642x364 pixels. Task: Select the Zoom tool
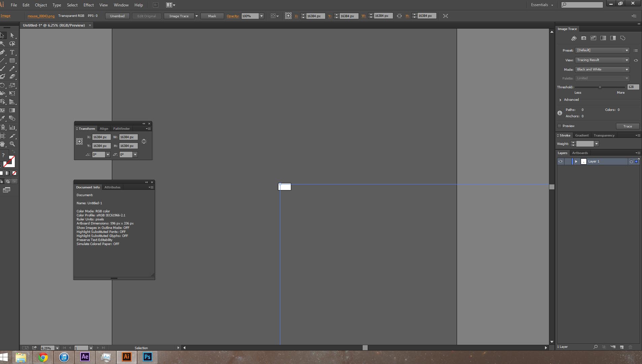click(12, 144)
